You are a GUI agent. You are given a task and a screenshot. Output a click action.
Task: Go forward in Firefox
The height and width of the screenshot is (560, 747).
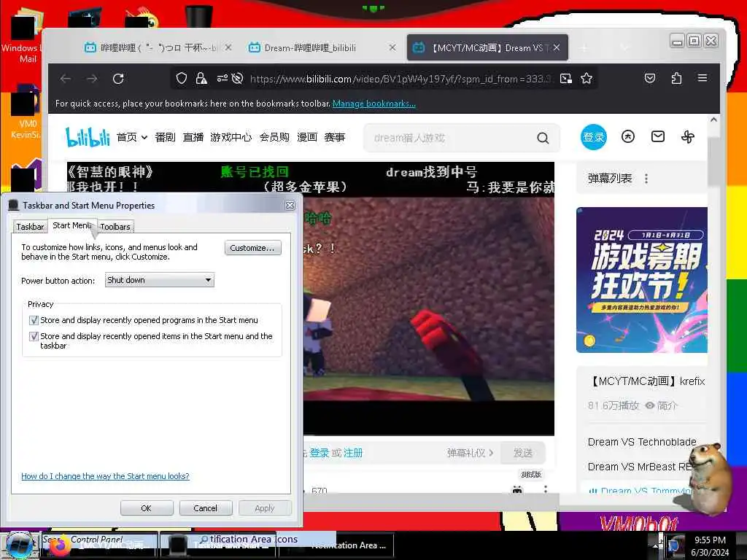coord(92,79)
